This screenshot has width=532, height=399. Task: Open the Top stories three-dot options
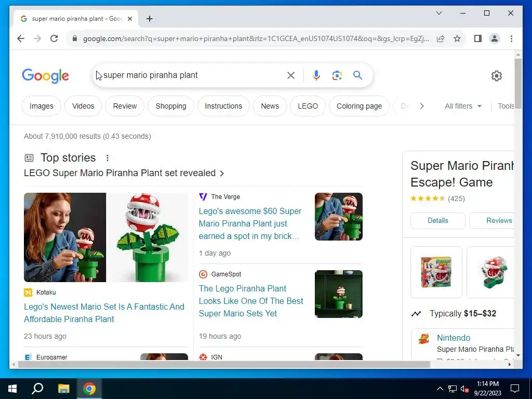[107, 158]
